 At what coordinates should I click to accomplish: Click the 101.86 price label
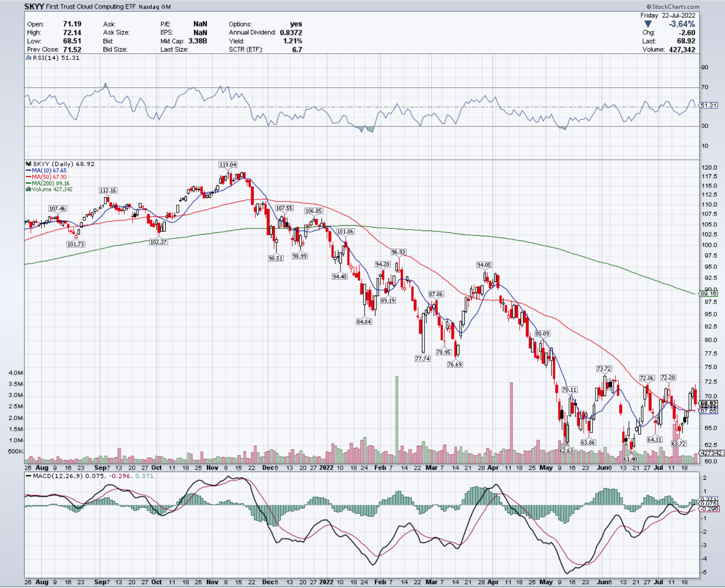[345, 232]
